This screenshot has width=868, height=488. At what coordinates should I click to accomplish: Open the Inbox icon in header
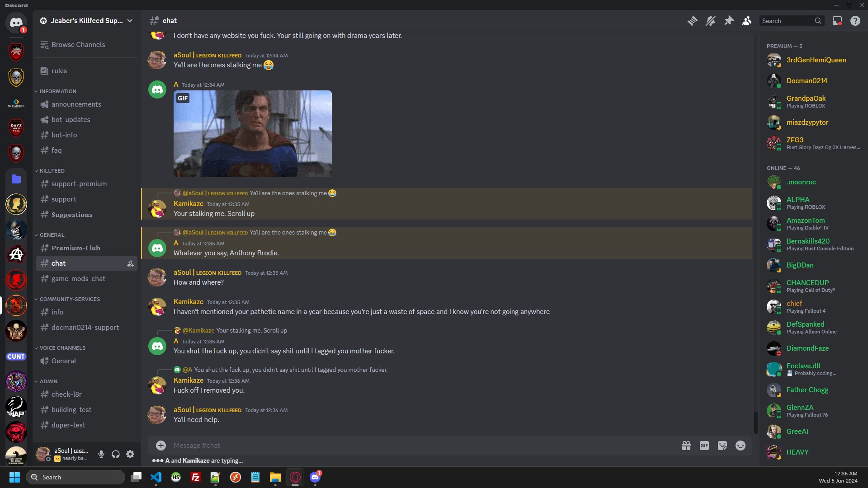[x=837, y=21]
